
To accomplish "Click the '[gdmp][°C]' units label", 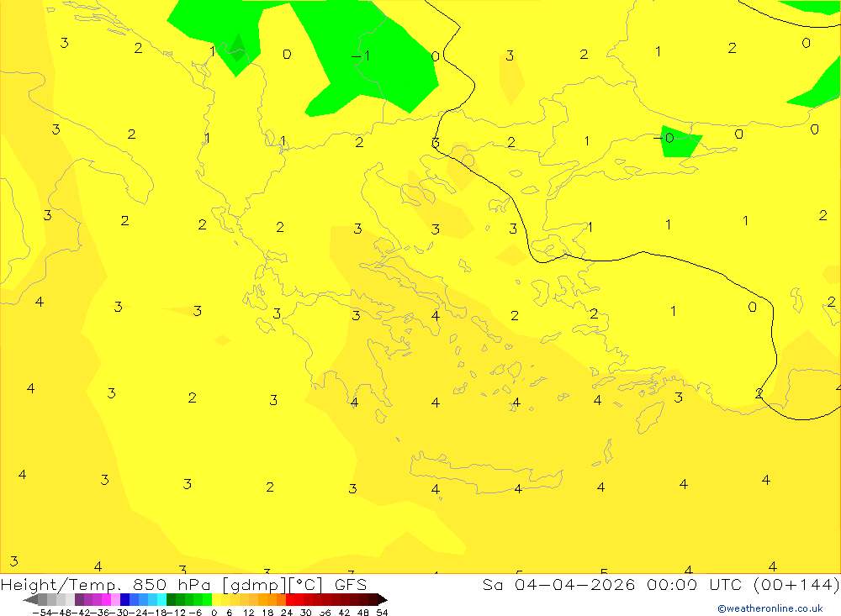I will (273, 585).
